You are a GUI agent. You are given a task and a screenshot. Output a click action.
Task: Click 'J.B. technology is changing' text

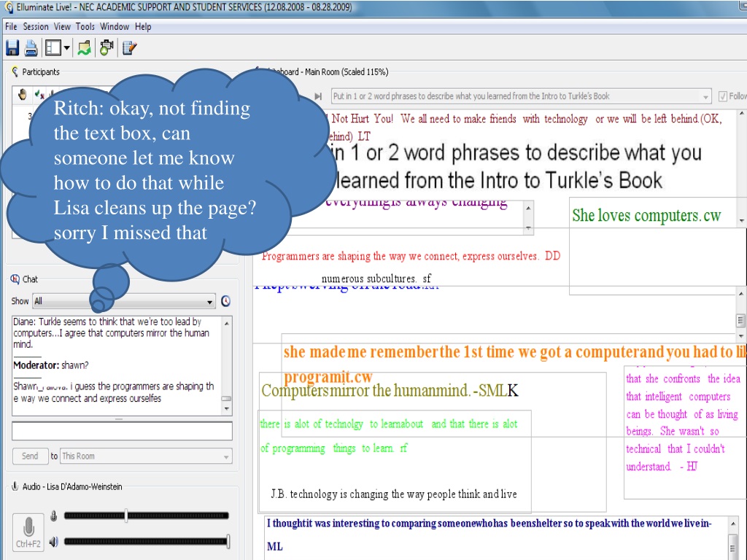click(394, 494)
